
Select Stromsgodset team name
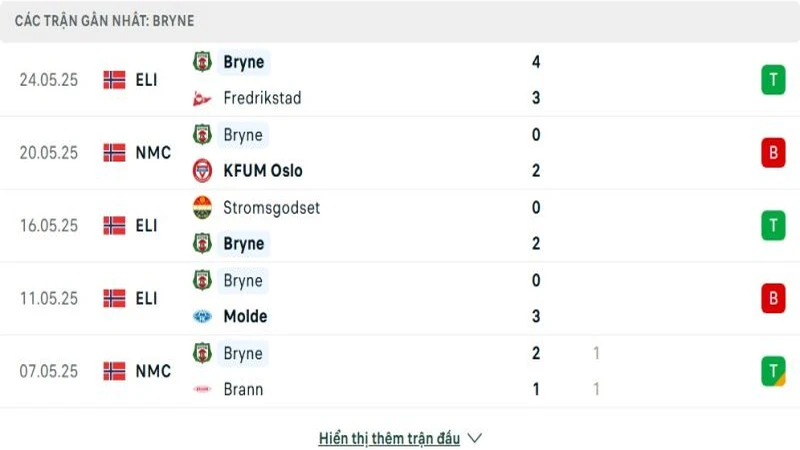pos(272,208)
